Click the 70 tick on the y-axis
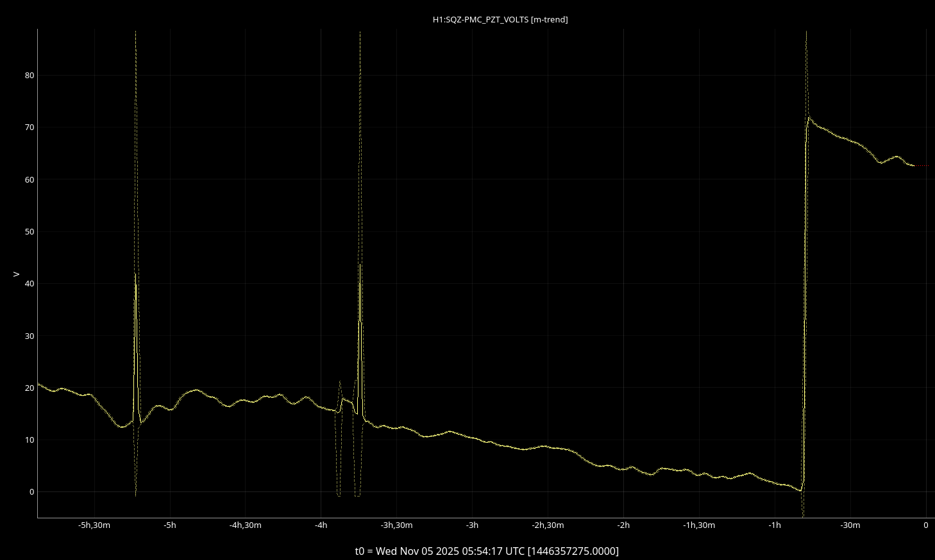Viewport: 935px width, 560px height. coord(29,128)
